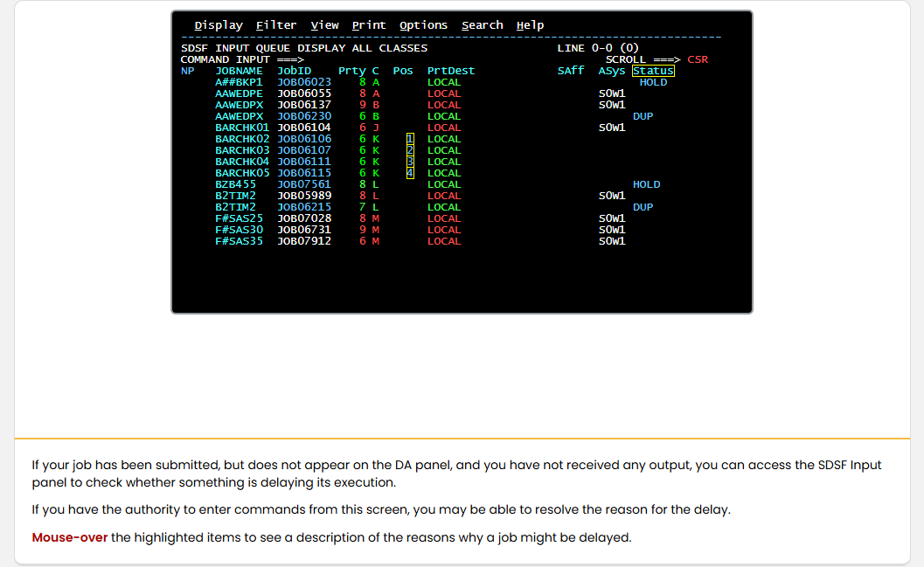
Task: Select job name F#SAS35
Action: pyautogui.click(x=239, y=241)
